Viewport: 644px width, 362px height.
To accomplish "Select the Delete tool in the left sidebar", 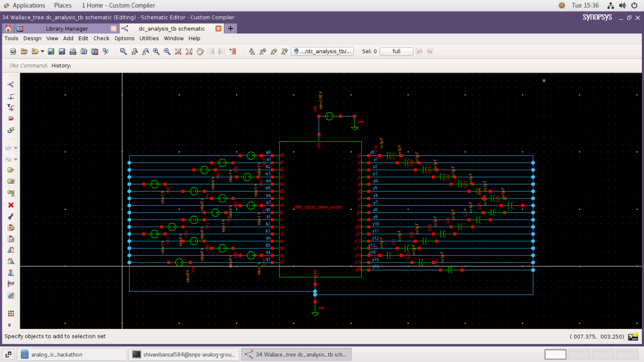I will coord(11,205).
